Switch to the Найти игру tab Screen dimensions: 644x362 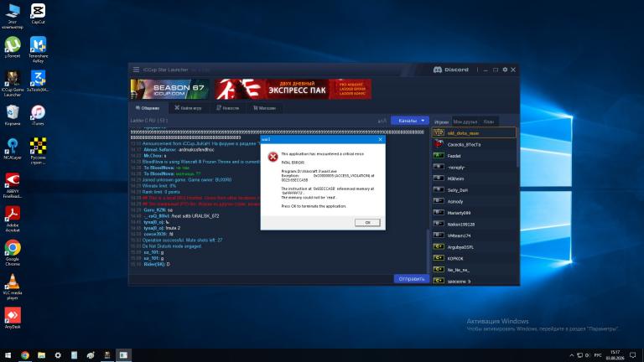[x=188, y=108]
